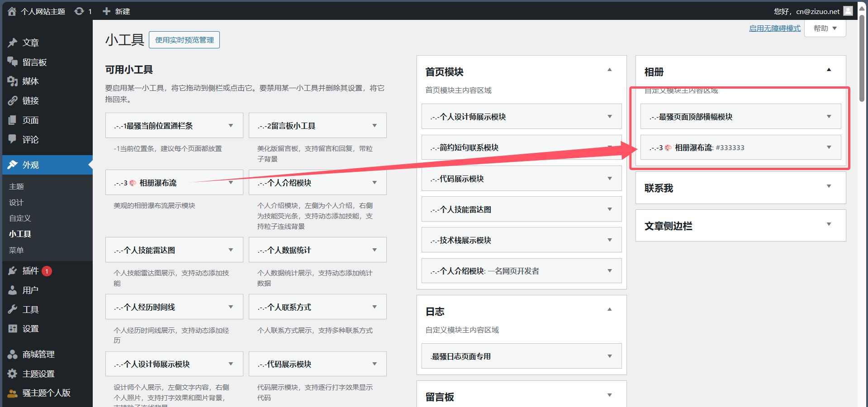Open Plugins via the plug icon

13,271
